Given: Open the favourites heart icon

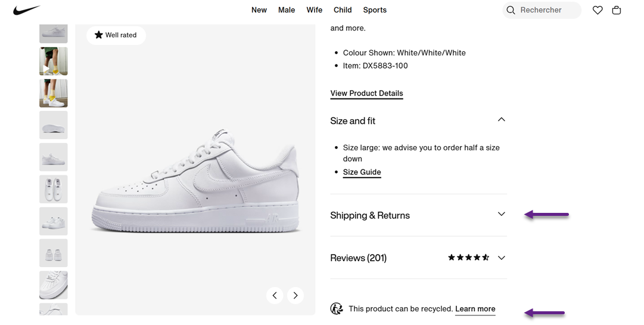Looking at the screenshot, I should [x=598, y=10].
